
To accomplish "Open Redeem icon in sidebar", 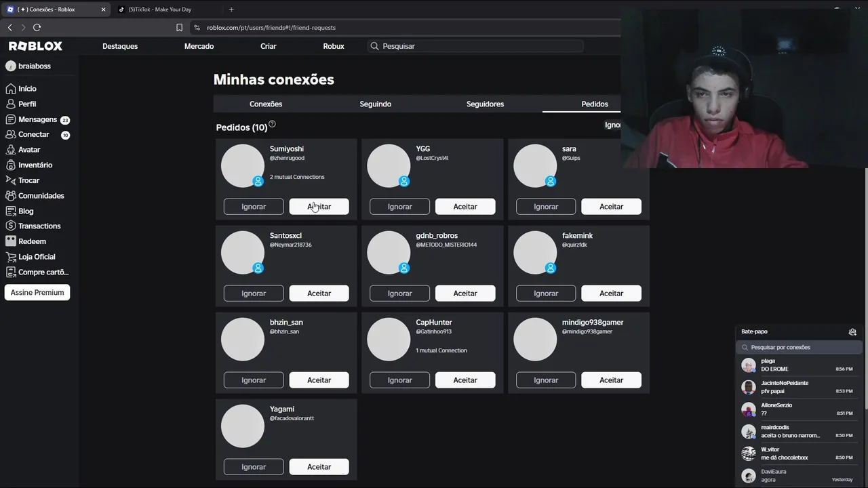I will [x=10, y=241].
